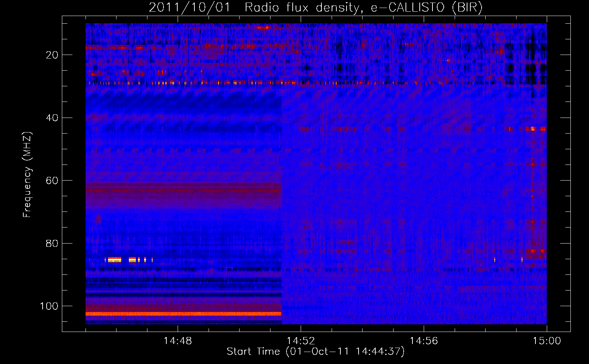589x364 pixels.
Task: Click the dark red band near 63 MHz
Action: (183, 190)
